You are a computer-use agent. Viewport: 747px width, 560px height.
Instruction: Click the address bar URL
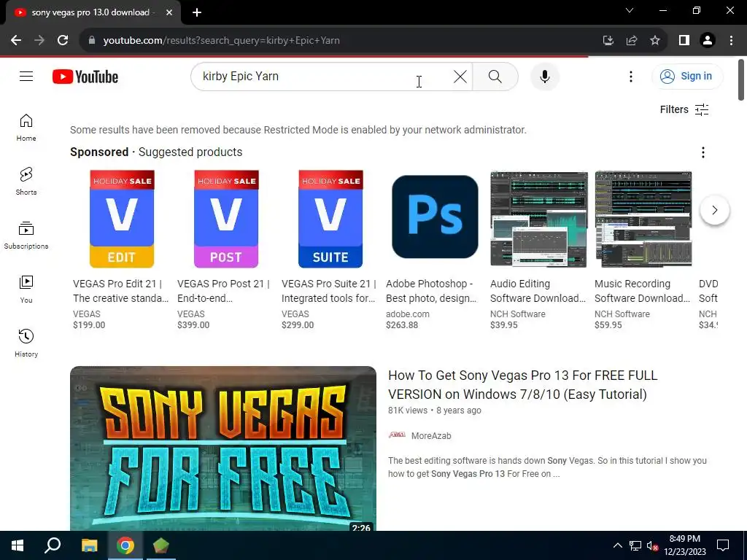222,41
